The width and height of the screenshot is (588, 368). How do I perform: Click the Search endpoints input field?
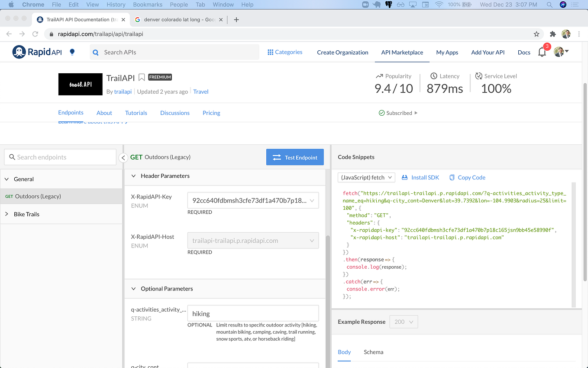pyautogui.click(x=60, y=157)
